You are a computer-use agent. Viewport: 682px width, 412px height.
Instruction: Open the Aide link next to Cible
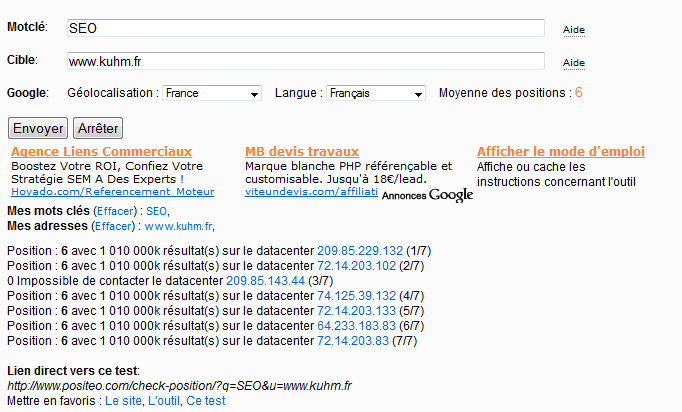pyautogui.click(x=574, y=63)
